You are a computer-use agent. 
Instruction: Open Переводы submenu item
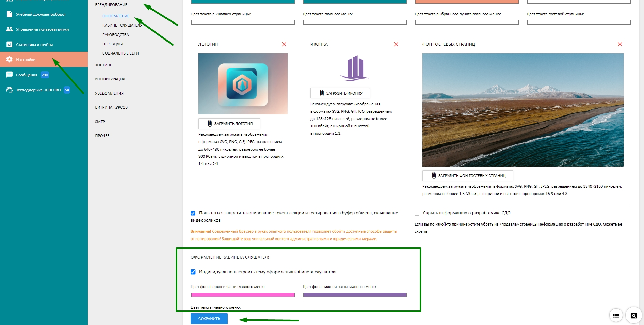(x=112, y=44)
